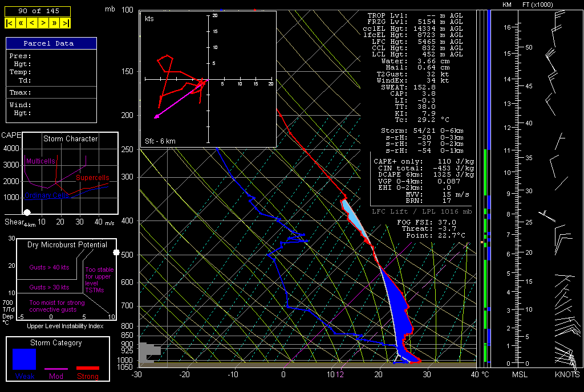The image size is (584, 392).
Task: Click the fast forward double-arrow button
Action: [x=55, y=23]
